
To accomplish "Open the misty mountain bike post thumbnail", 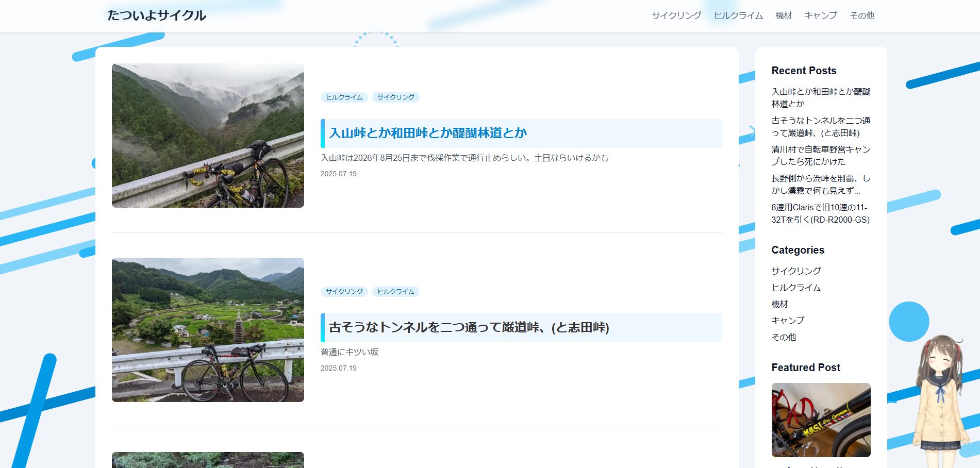I will click(208, 136).
